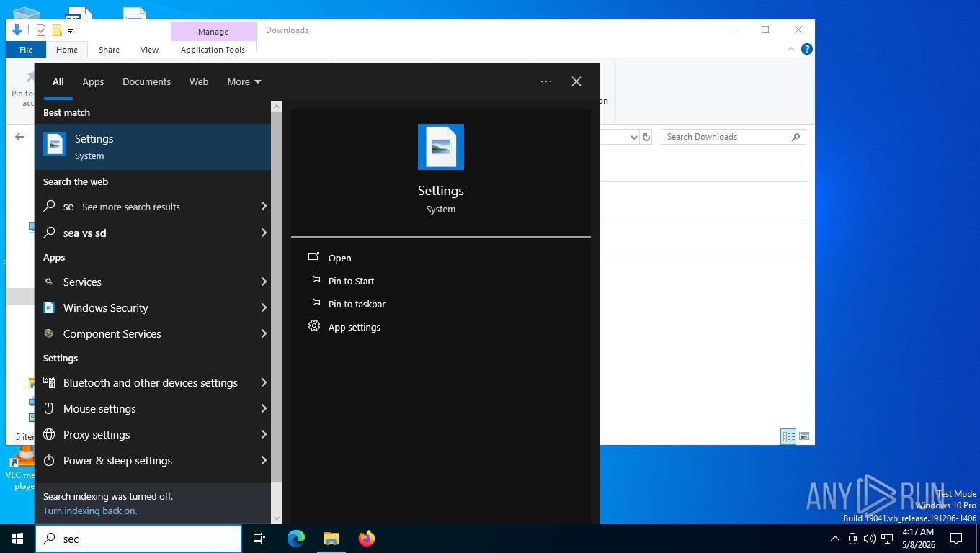The image size is (980, 553).
Task: Click the Search Downloads field
Action: tap(733, 137)
